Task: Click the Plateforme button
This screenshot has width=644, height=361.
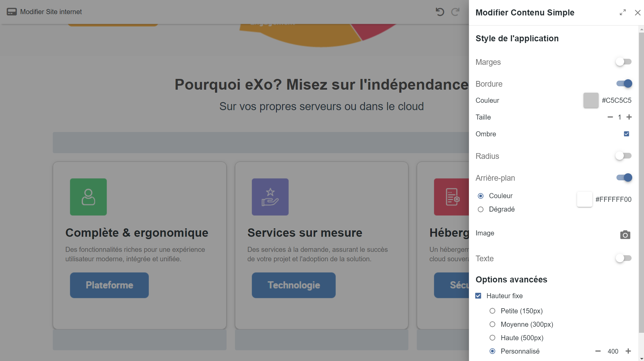Action: point(109,285)
